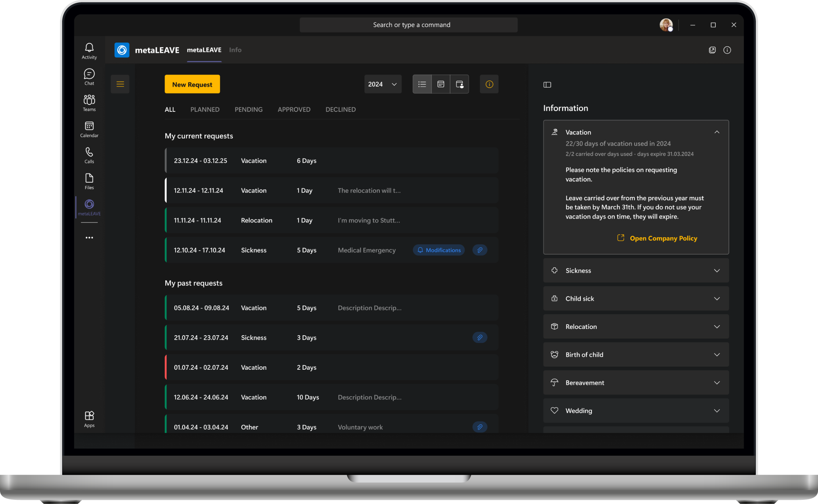
Task: Open the Teams section icon
Action: point(89,103)
